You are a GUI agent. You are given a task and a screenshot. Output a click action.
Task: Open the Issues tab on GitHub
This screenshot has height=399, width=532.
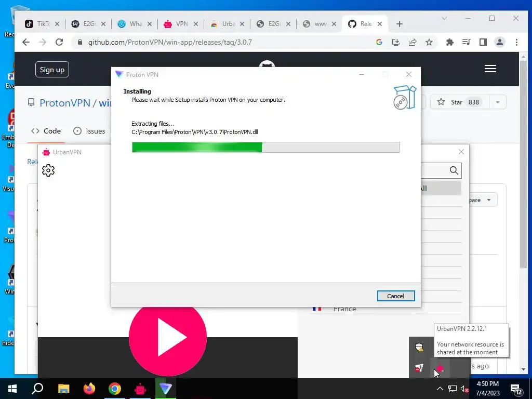pyautogui.click(x=89, y=131)
